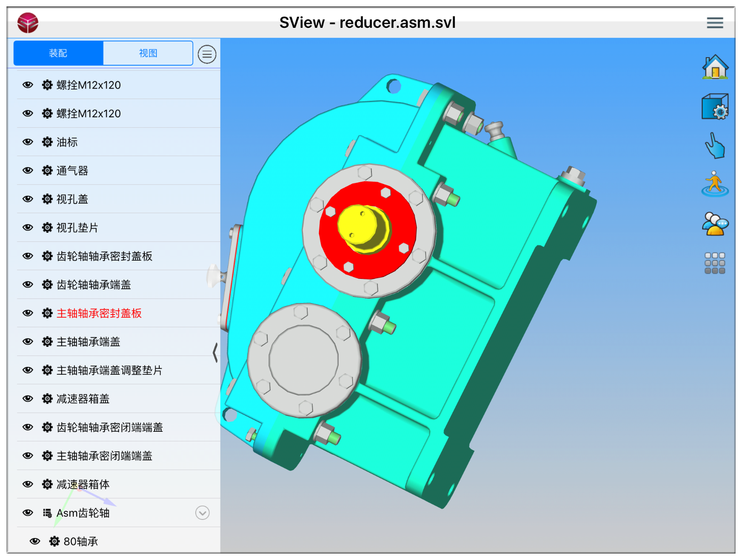Open the grid of more tools

tap(715, 263)
